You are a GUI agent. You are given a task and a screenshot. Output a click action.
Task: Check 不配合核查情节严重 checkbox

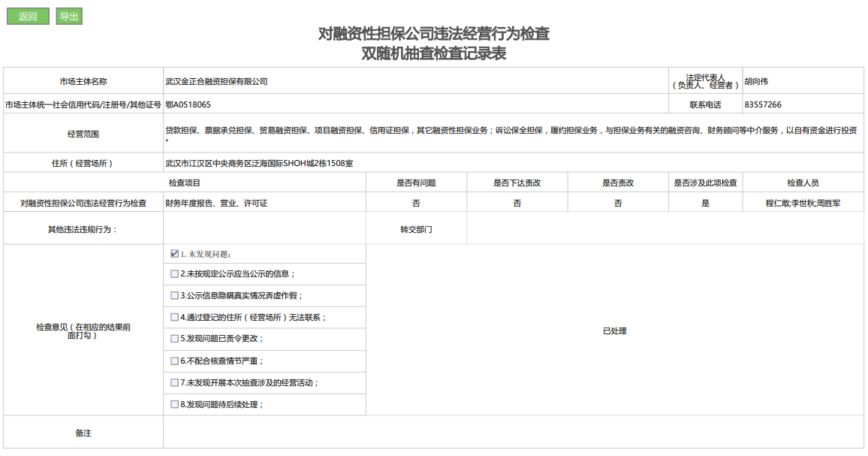[x=174, y=361]
